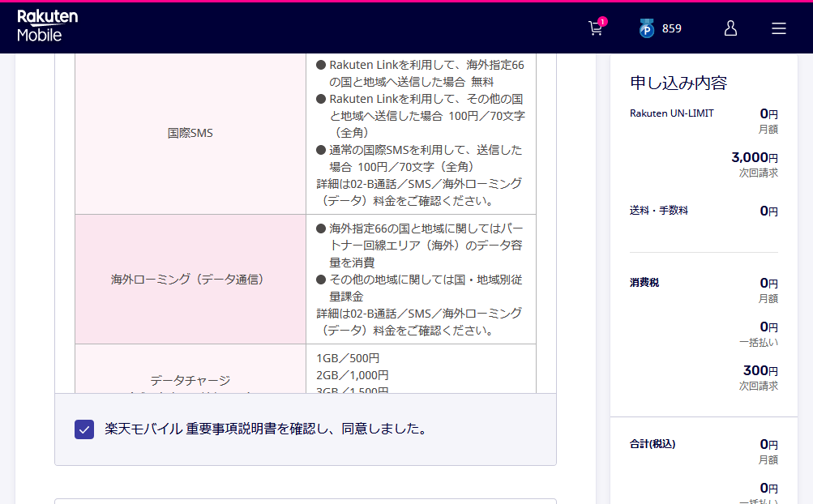This screenshot has width=813, height=504.
Task: Open the shopping cart icon
Action: coord(596,28)
